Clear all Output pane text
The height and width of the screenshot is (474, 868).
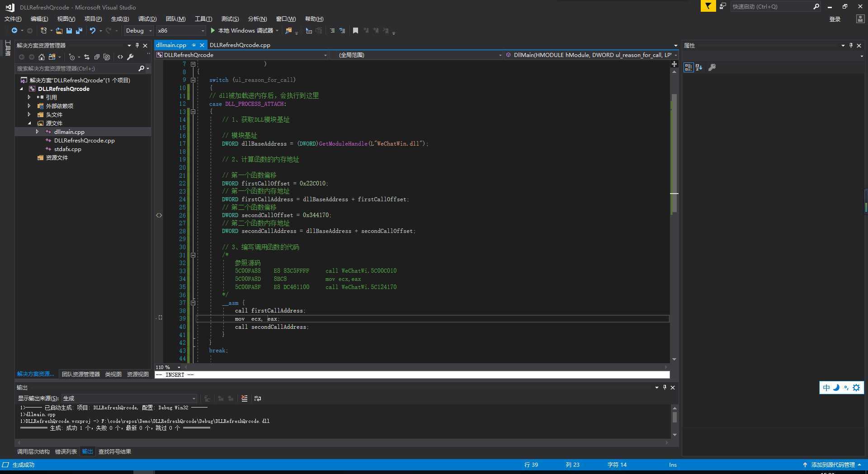click(x=245, y=398)
